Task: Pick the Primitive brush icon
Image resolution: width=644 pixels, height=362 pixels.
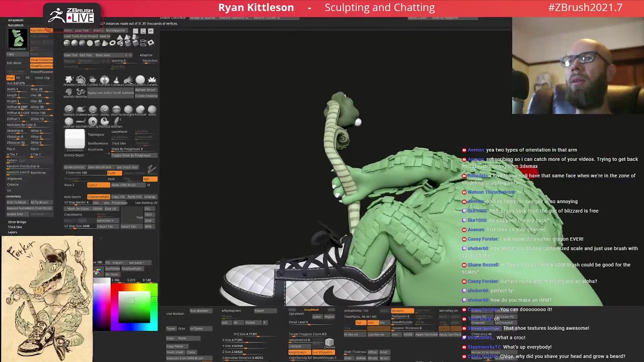Action: [69, 80]
